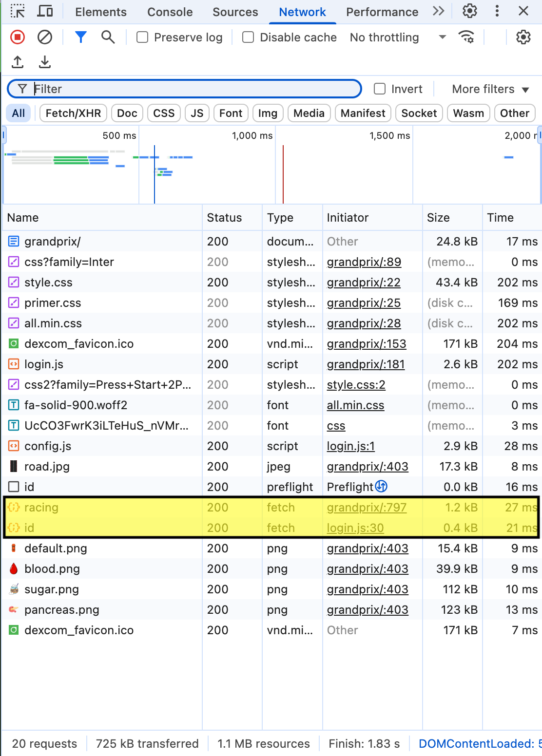Screen dimensions: 542x756
Task: Select the grandprix/ document request
Action: coord(272,242)
